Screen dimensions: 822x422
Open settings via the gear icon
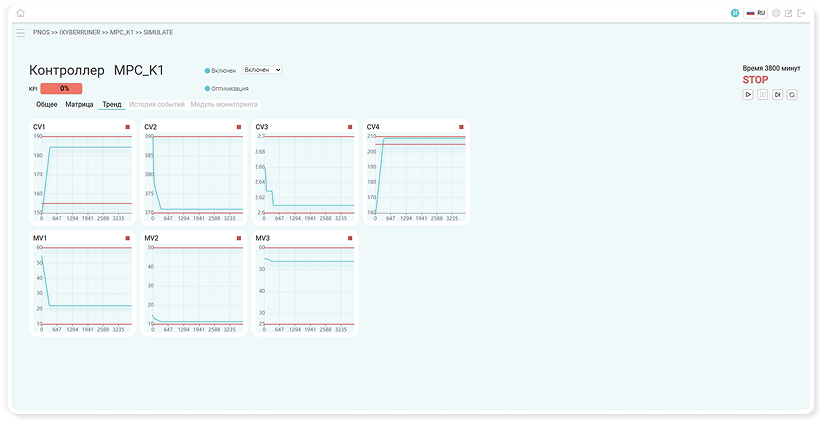pos(775,14)
